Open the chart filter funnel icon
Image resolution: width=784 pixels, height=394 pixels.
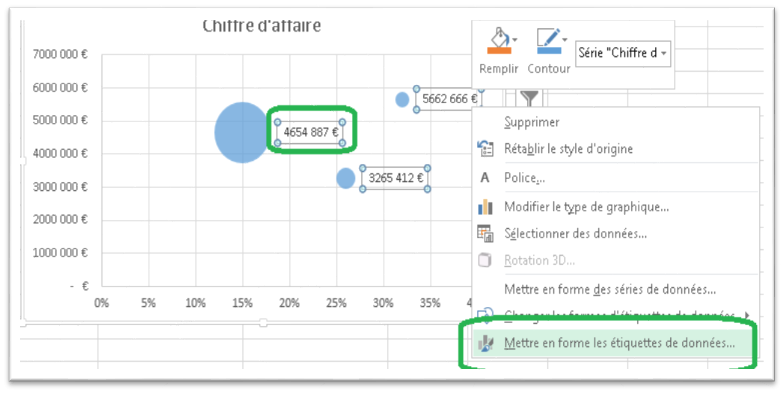pyautogui.click(x=529, y=98)
